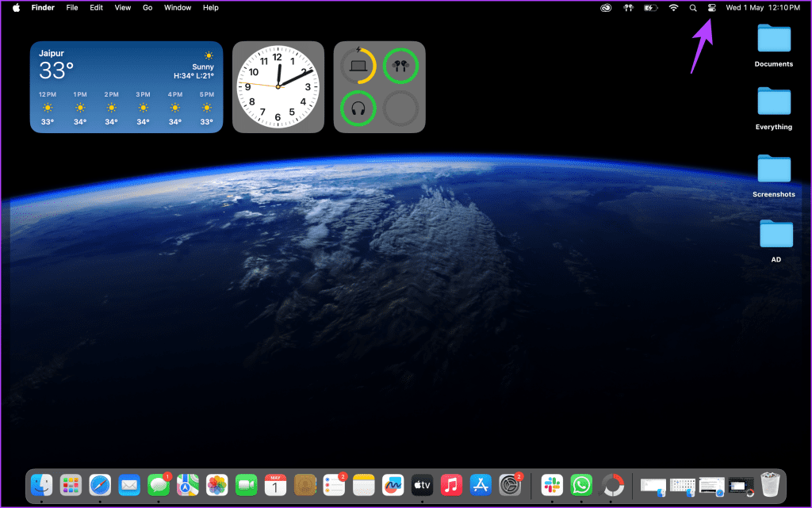This screenshot has height=508, width=812.
Task: Show the battery status menu
Action: coord(650,8)
